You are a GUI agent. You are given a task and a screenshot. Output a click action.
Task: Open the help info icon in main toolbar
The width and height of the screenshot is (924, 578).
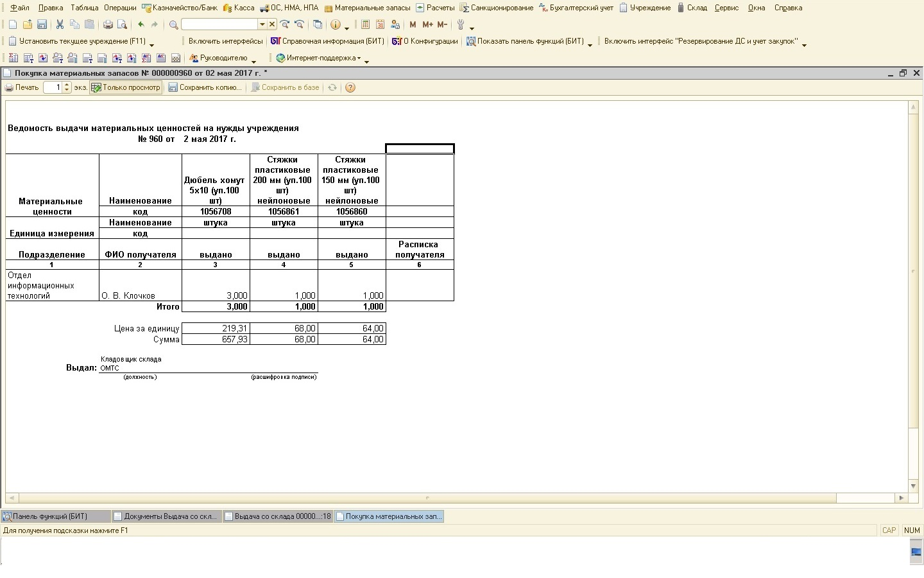[x=336, y=24]
